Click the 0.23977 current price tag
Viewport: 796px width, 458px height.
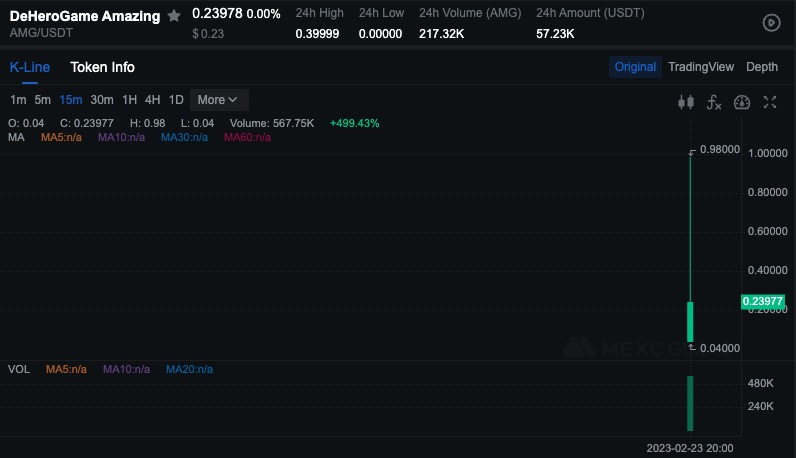762,301
